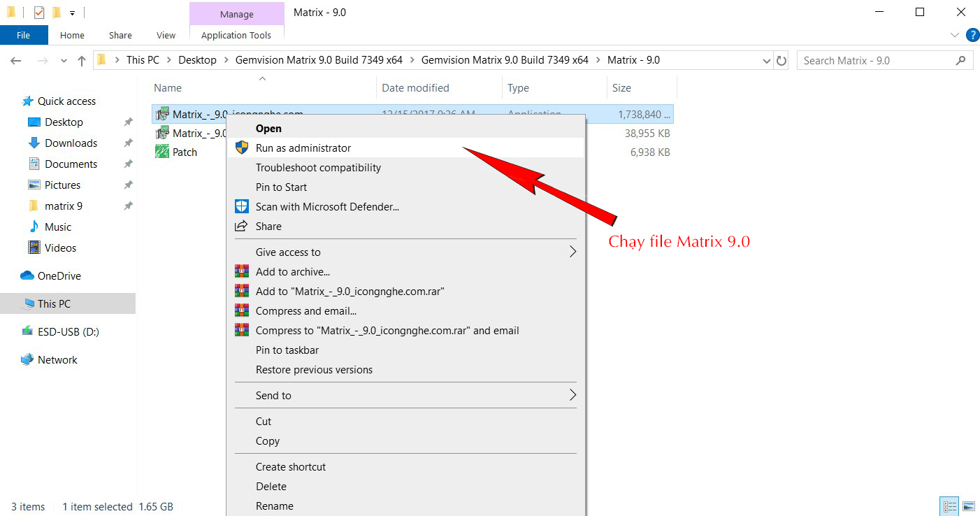
Task: Refresh the current folder view
Action: point(781,61)
